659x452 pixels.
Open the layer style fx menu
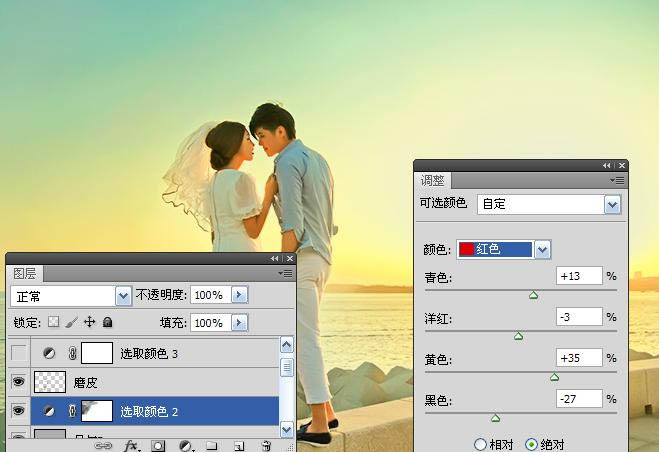(131, 446)
